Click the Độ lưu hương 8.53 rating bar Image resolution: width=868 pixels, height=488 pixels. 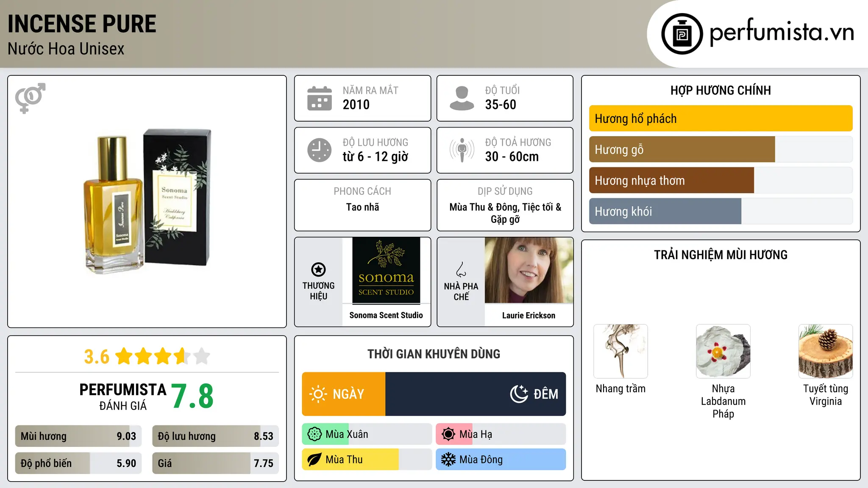click(x=216, y=436)
